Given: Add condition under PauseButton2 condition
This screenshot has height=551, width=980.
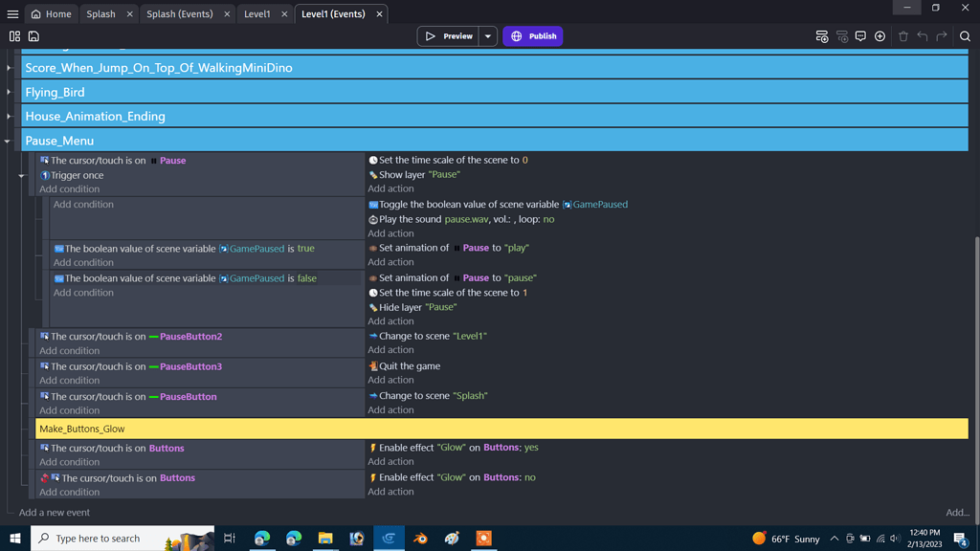Looking at the screenshot, I should (x=69, y=350).
